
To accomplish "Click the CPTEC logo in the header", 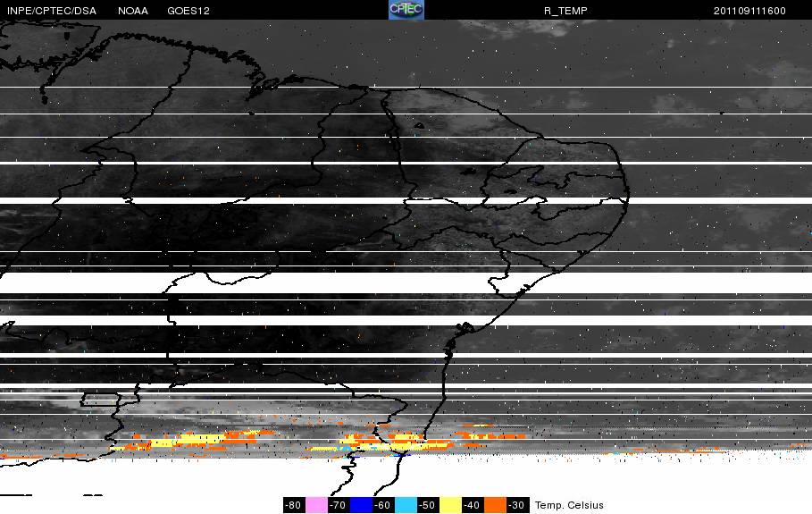I will (x=406, y=10).
